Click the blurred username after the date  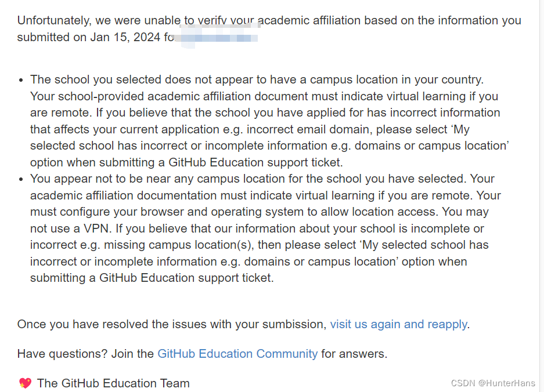218,36
